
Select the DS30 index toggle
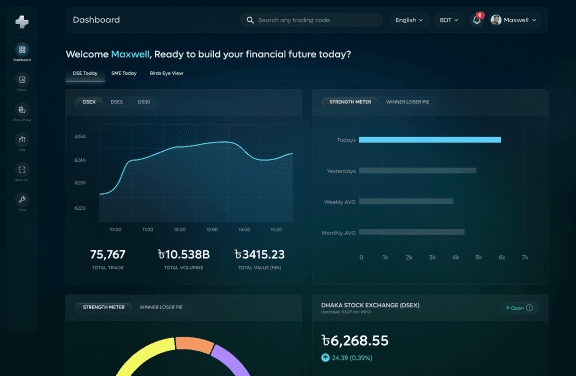point(144,102)
